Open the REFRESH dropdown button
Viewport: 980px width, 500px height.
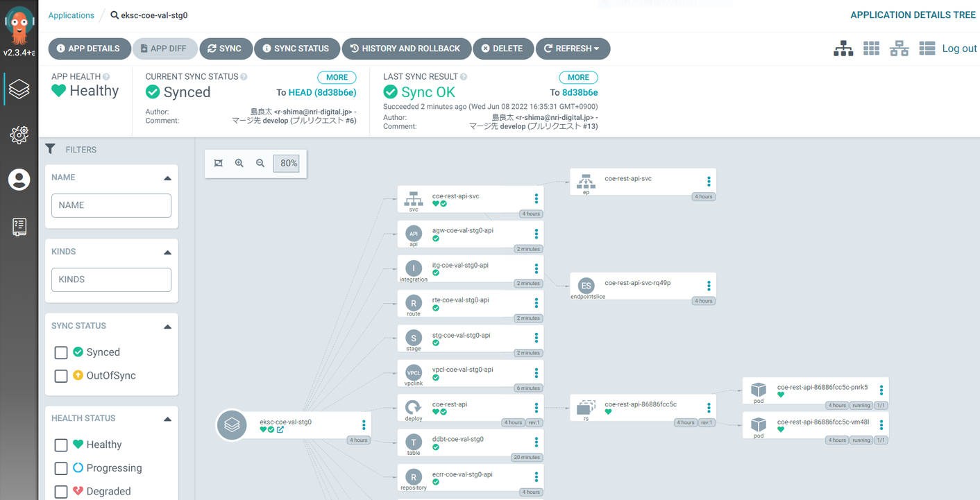coord(573,49)
